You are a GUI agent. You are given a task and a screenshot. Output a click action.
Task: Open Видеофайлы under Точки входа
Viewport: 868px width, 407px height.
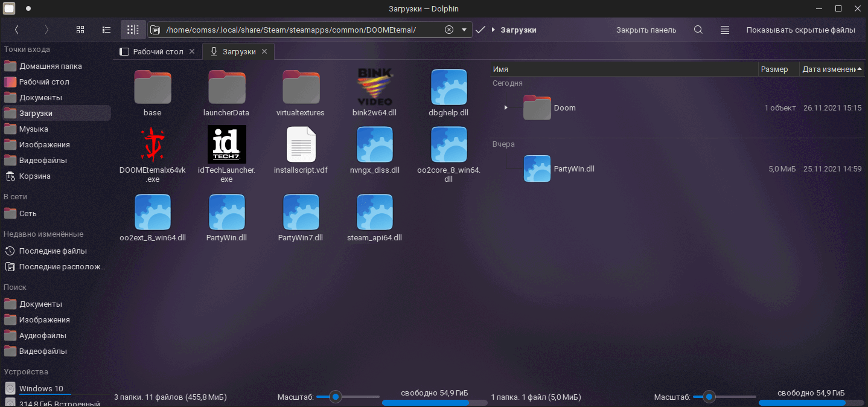click(x=56, y=161)
